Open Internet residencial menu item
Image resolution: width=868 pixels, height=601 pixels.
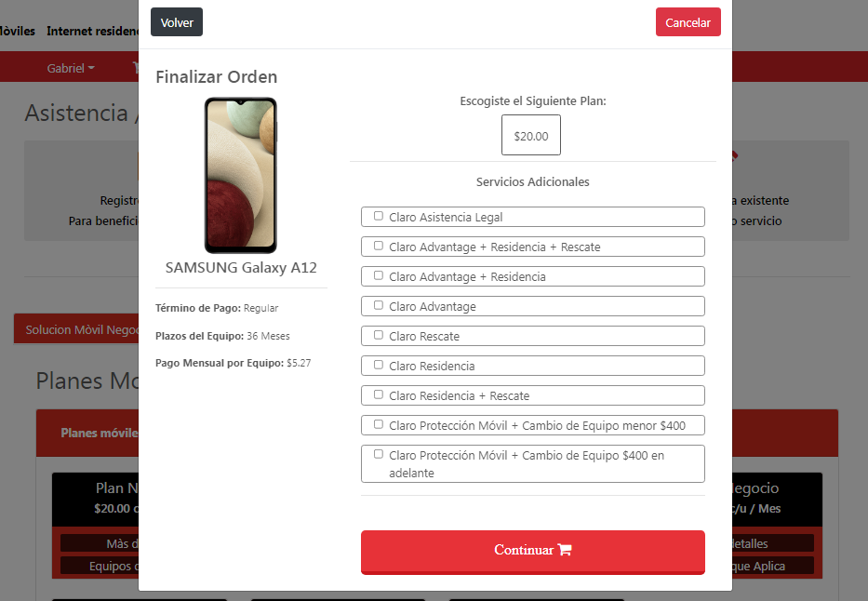pyautogui.click(x=92, y=31)
